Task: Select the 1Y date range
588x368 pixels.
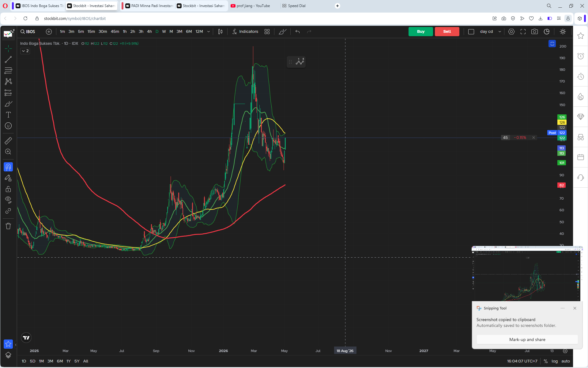Action: [69, 361]
